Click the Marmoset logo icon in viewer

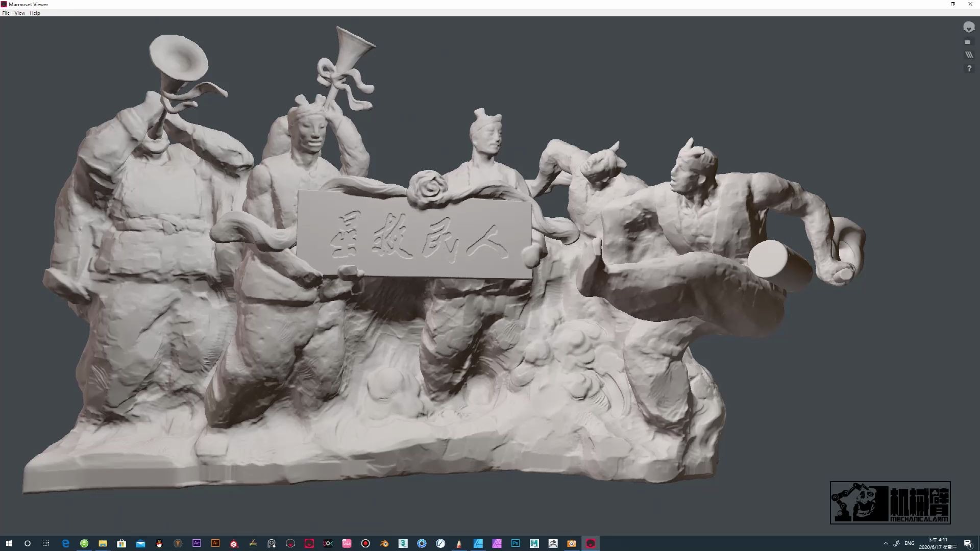coord(969,27)
